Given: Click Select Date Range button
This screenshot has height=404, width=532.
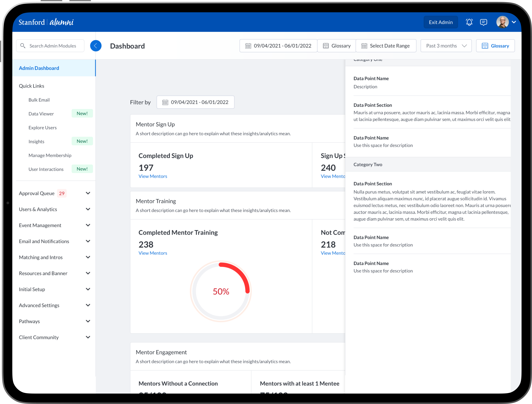Looking at the screenshot, I should point(386,46).
